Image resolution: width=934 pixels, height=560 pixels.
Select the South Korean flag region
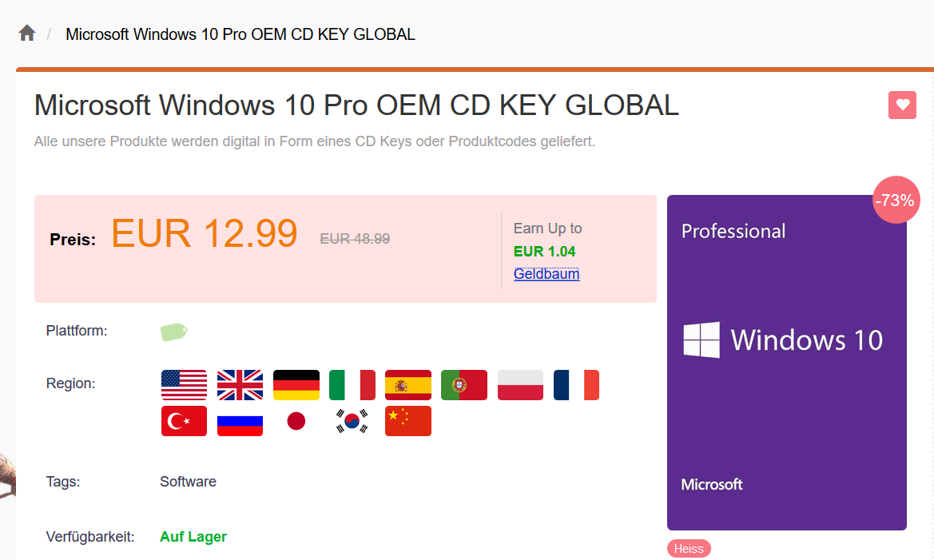pos(352,421)
